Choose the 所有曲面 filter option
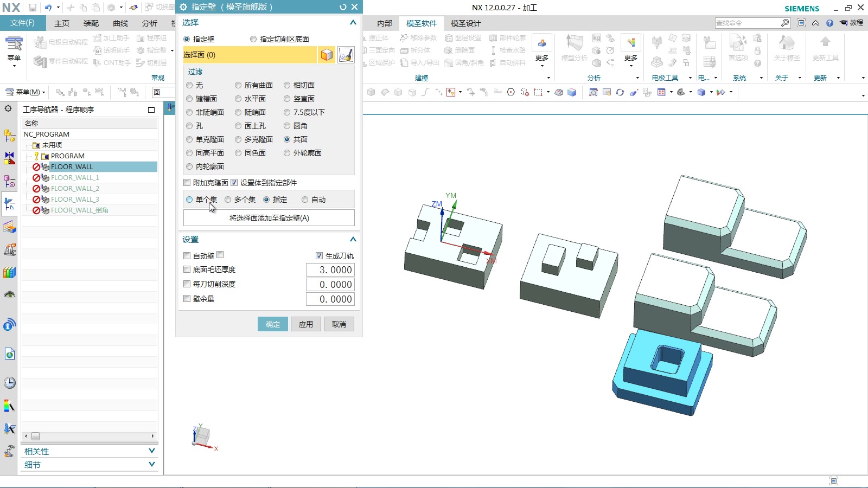Screen dimensions: 868x488 tap(238, 85)
